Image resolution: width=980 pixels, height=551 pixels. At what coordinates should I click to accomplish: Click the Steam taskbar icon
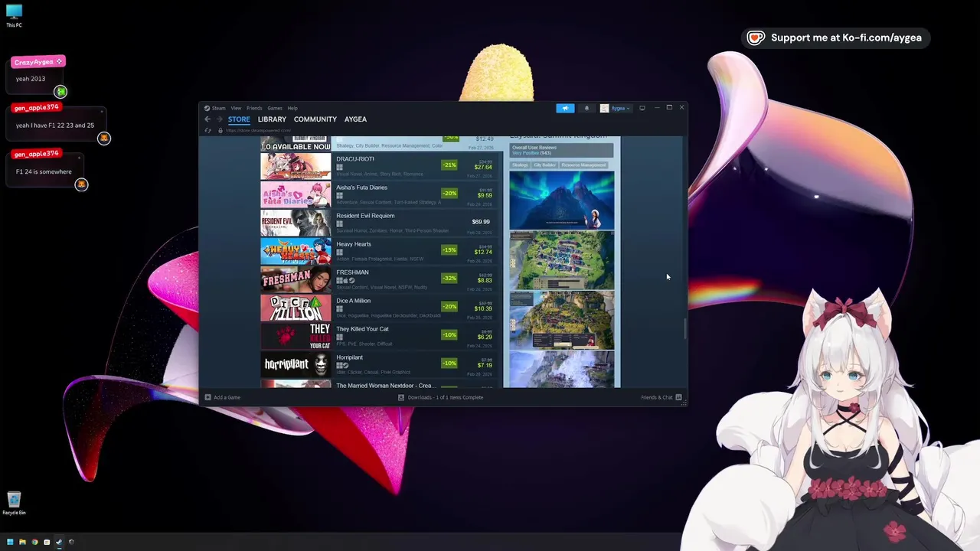tap(59, 542)
